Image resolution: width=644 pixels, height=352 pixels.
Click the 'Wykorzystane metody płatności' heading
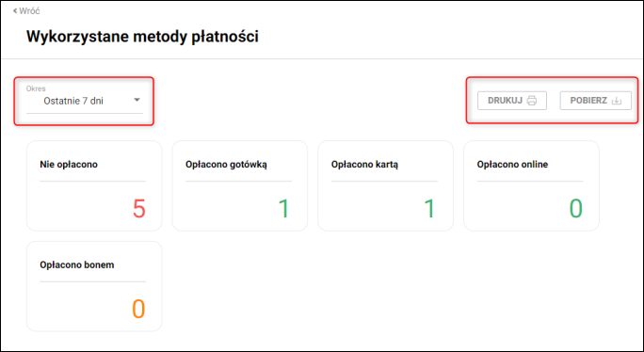point(142,37)
